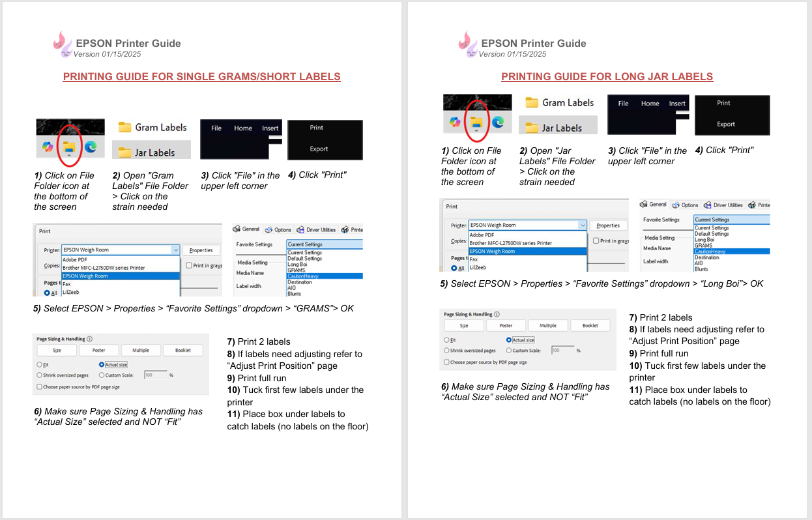Enable Choose paper source checkbox on Long Jar page
Screen dimensions: 812x520
446,362
